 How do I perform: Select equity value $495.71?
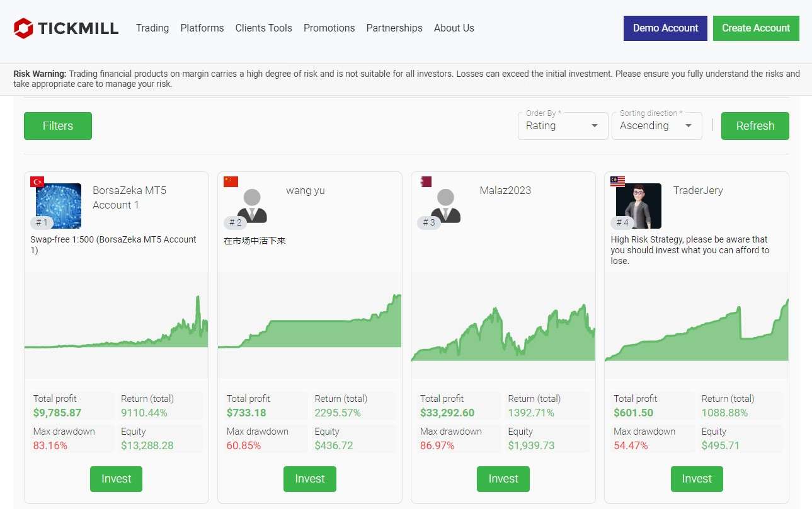pyautogui.click(x=721, y=446)
